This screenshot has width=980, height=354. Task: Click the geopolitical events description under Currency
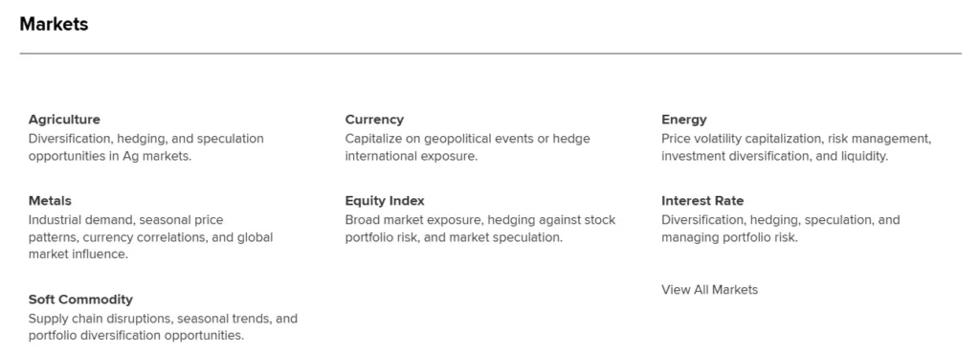[467, 147]
